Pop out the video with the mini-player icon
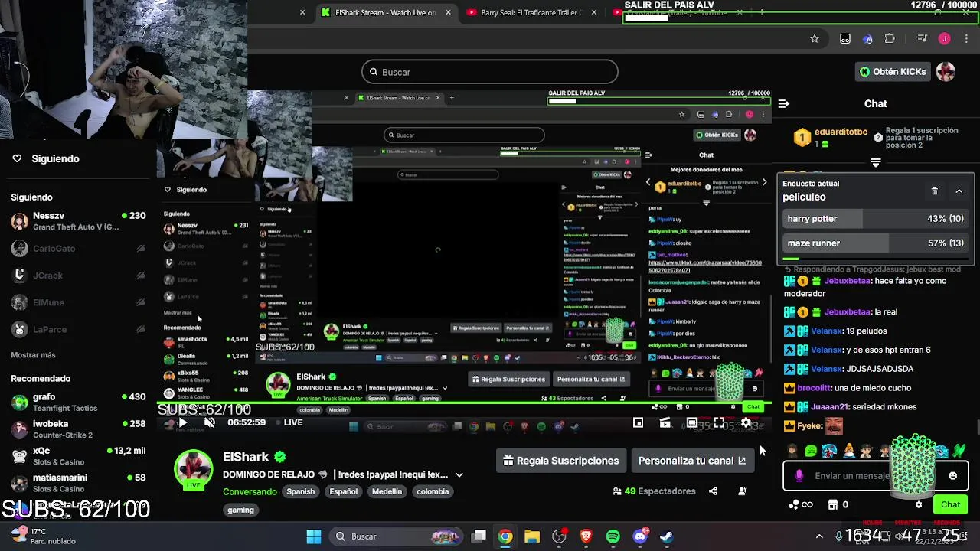Image resolution: width=980 pixels, height=551 pixels. 638,423
